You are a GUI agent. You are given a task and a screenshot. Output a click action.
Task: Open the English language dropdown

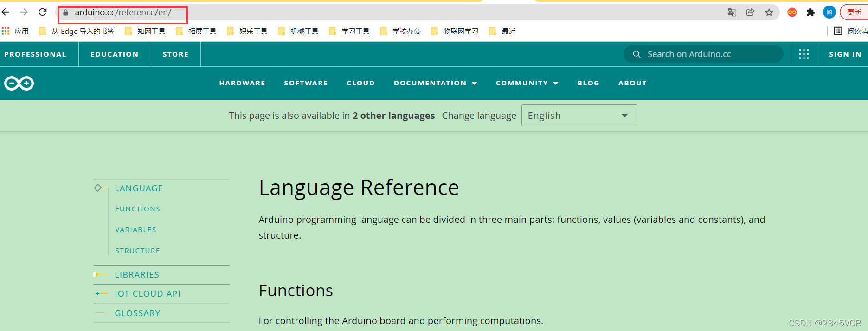coord(579,115)
